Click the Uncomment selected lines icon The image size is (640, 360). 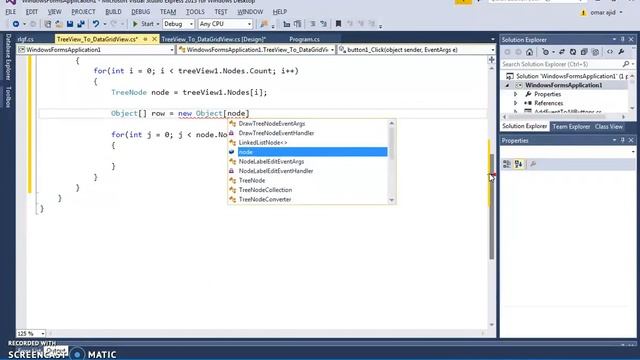(x=323, y=24)
